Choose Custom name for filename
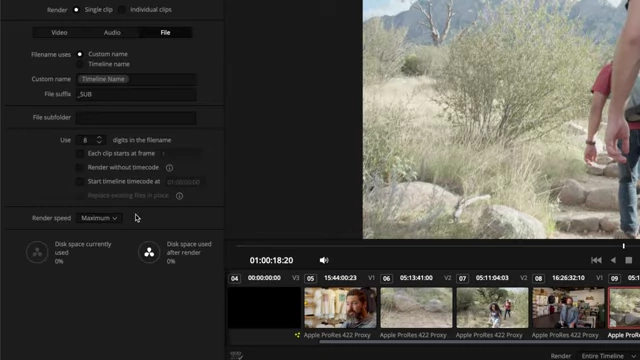Image resolution: width=640 pixels, height=360 pixels. tap(80, 54)
